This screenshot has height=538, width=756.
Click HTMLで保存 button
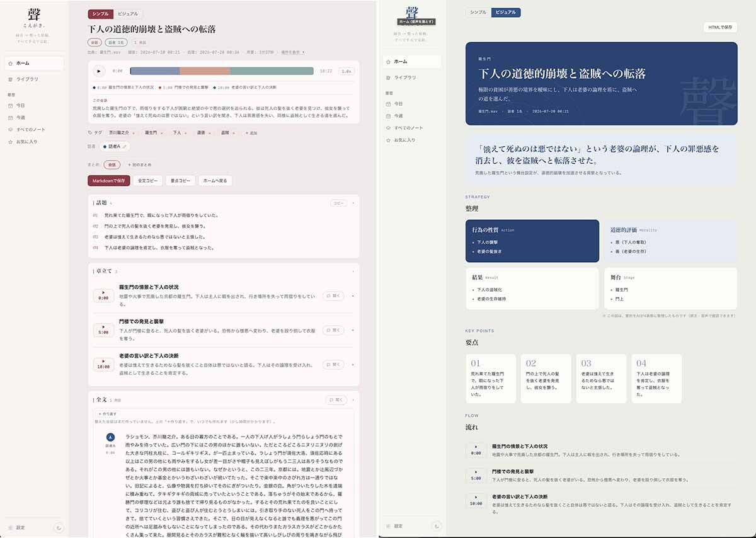pos(720,27)
